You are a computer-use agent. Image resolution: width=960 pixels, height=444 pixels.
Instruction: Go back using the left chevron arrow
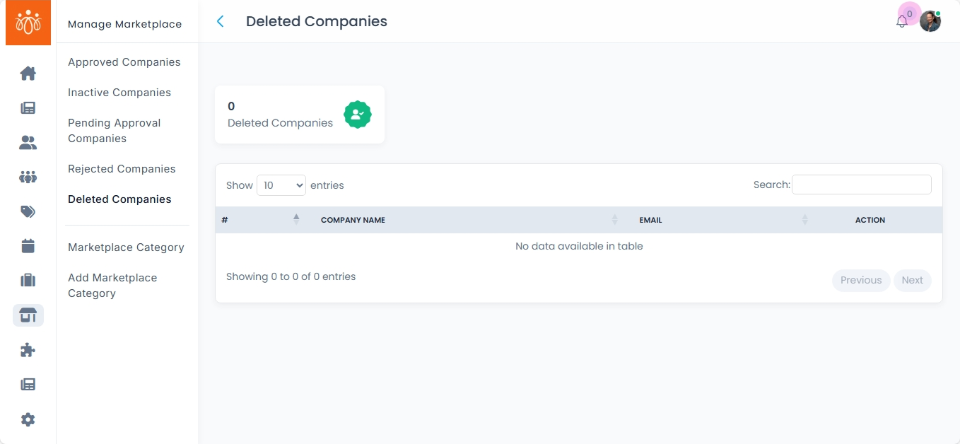click(x=220, y=21)
